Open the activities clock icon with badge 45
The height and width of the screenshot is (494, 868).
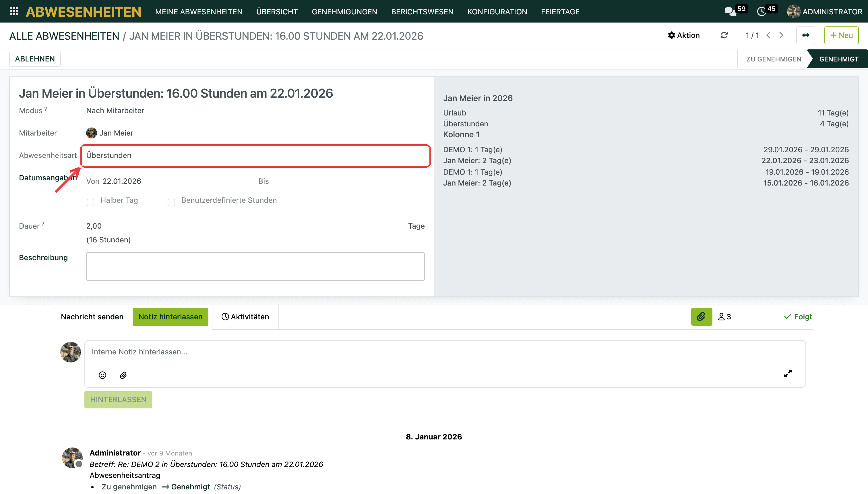(762, 11)
